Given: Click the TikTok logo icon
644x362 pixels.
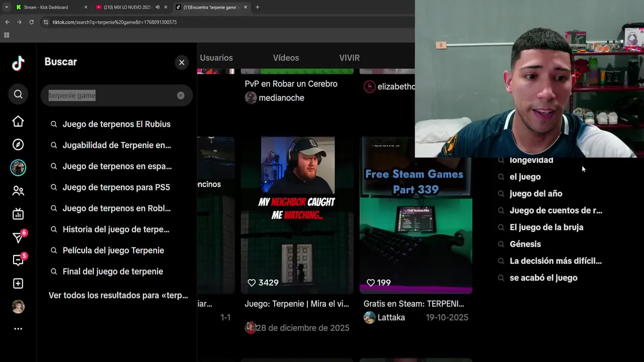Looking at the screenshot, I should 18,63.
